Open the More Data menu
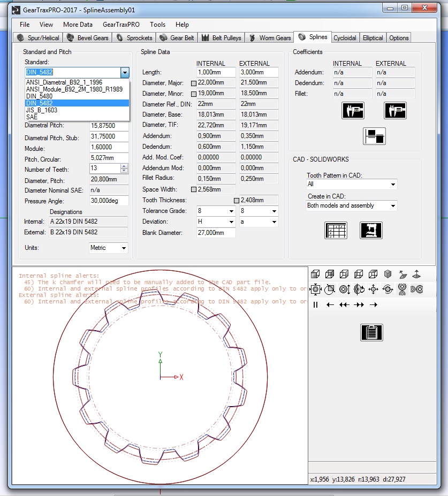448x496 pixels. (78, 25)
